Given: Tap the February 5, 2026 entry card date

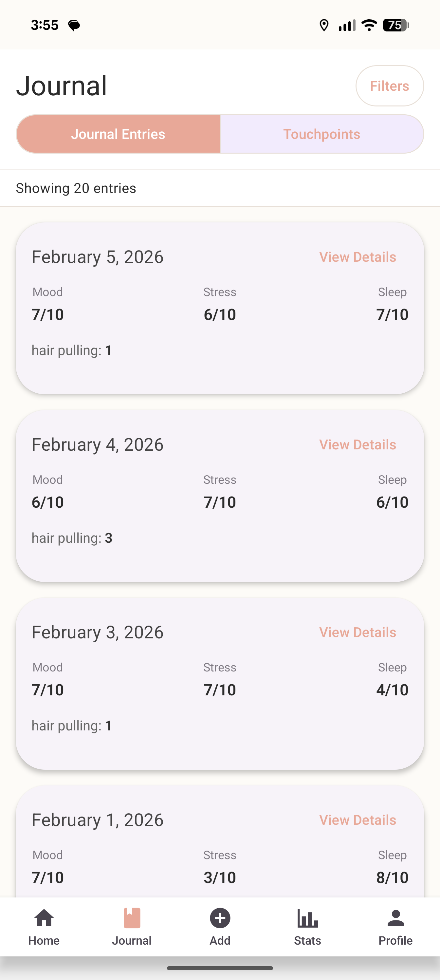Looking at the screenshot, I should [x=97, y=257].
